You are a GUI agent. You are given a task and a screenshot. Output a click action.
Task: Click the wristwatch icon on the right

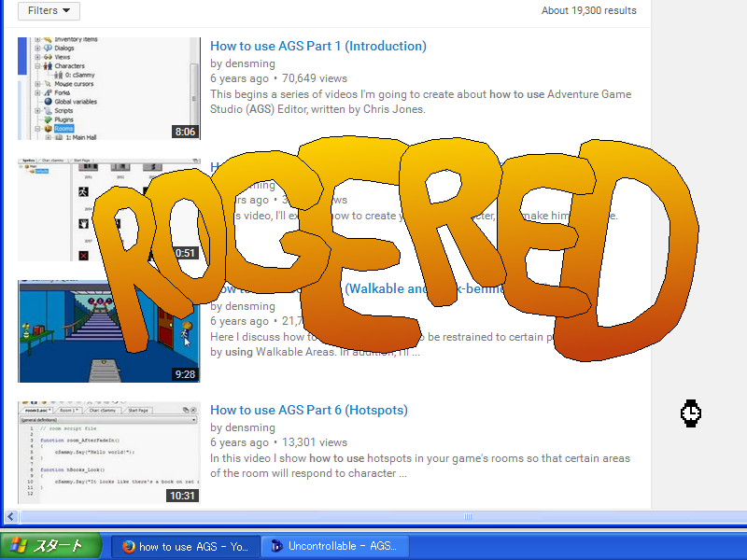(x=691, y=413)
